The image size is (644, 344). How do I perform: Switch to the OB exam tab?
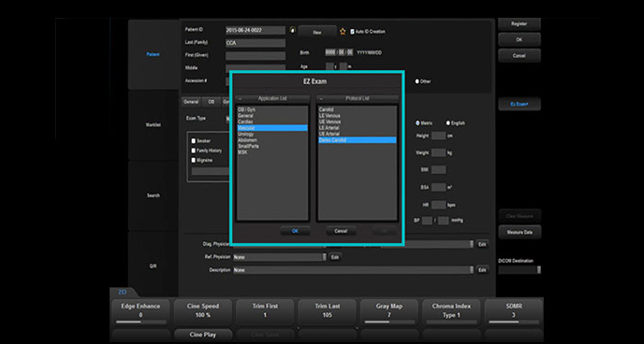[212, 102]
